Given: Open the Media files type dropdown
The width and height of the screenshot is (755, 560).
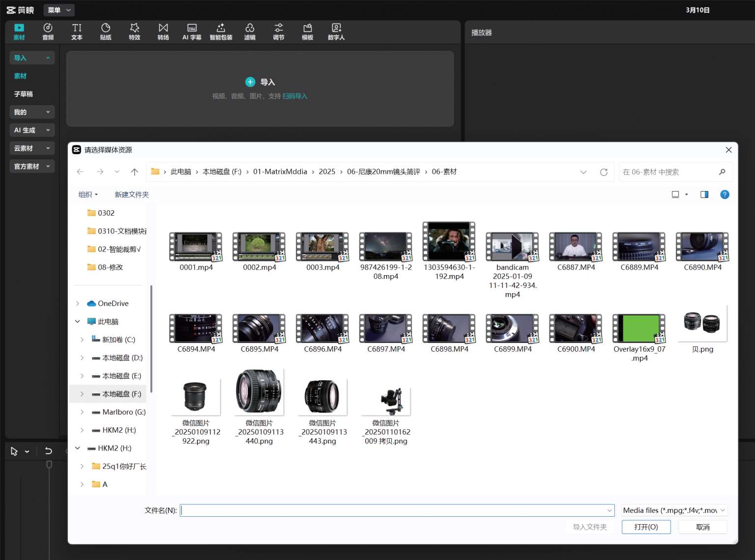Looking at the screenshot, I should [x=674, y=510].
